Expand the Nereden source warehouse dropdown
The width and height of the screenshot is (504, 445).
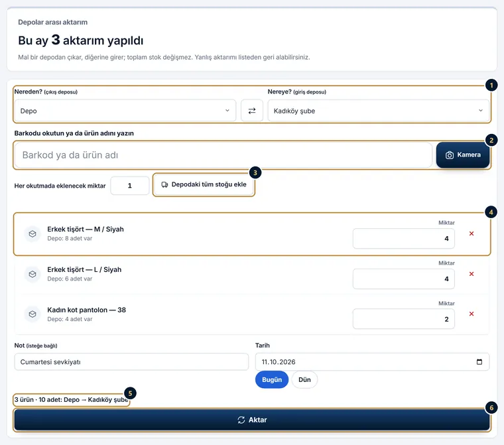pyautogui.click(x=125, y=111)
